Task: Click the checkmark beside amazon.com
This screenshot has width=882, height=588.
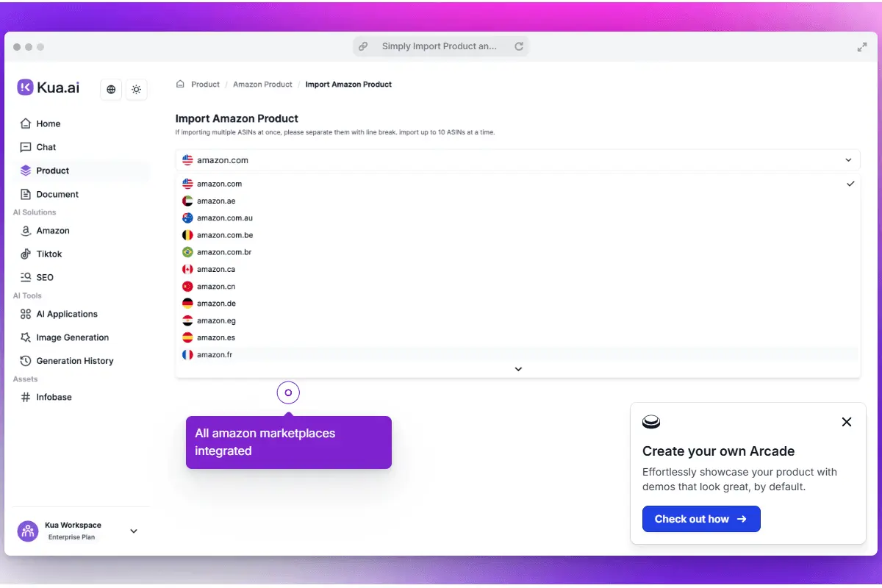Action: pos(850,184)
